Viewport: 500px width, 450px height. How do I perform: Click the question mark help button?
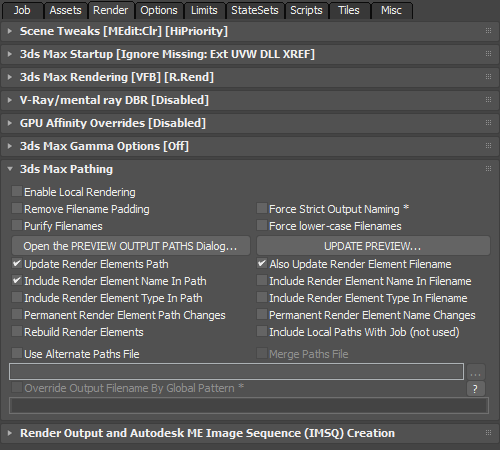[x=475, y=389]
